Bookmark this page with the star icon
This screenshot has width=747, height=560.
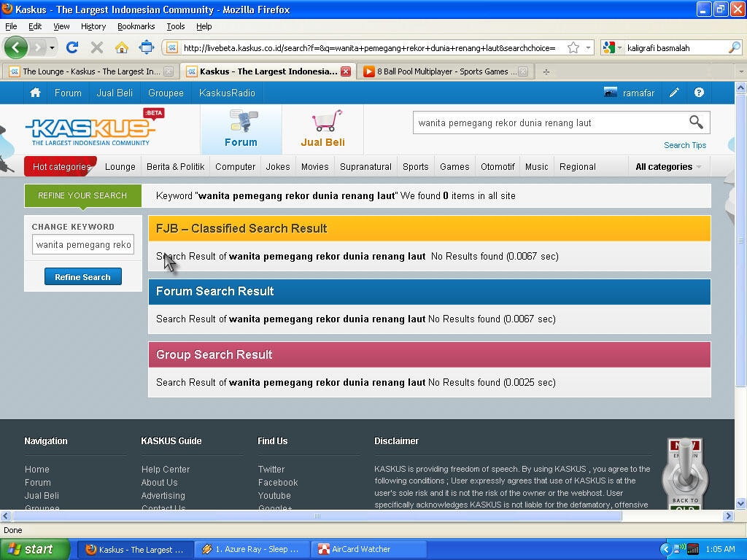[x=573, y=47]
